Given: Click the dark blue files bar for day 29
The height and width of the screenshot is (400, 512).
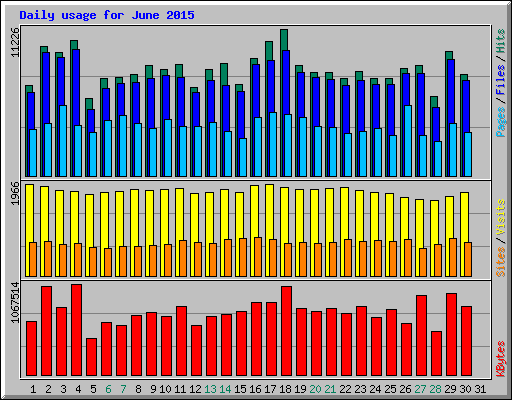Looking at the screenshot, I should [x=451, y=91].
